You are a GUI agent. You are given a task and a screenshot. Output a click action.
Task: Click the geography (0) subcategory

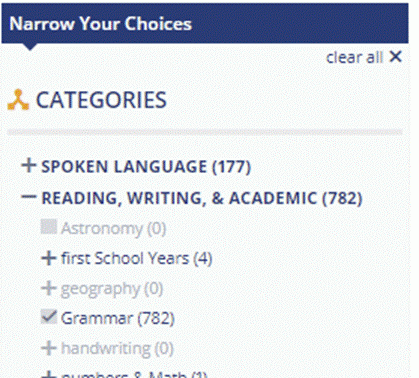(x=112, y=289)
